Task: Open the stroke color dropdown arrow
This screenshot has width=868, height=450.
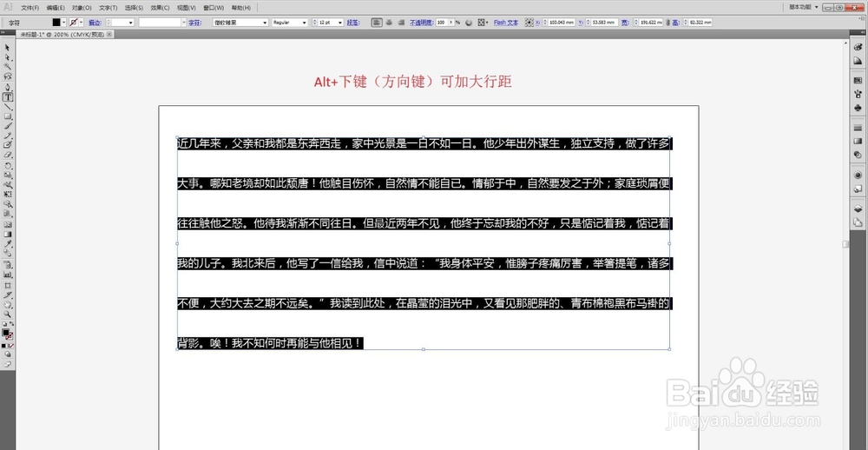Action: coord(82,23)
